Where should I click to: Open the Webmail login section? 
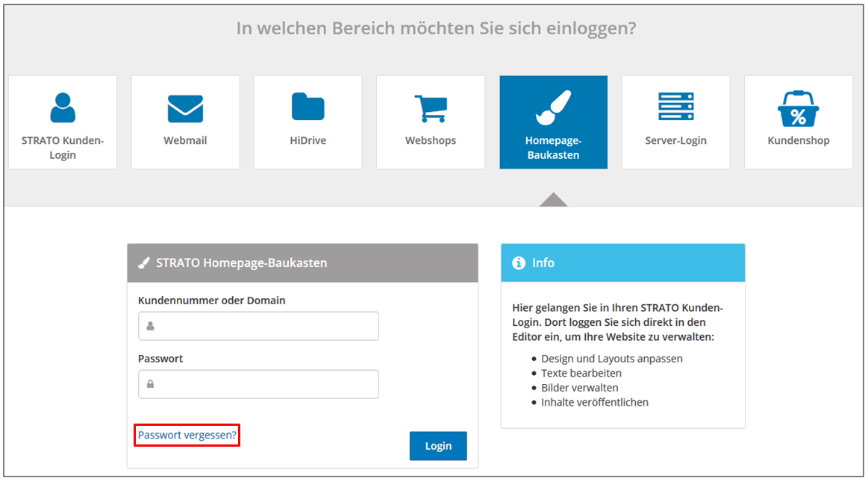point(185,108)
